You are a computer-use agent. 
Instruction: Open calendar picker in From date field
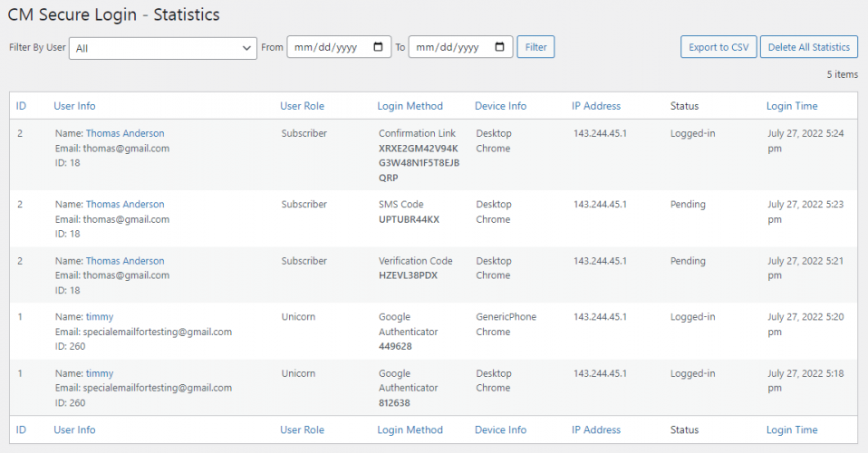click(x=379, y=47)
